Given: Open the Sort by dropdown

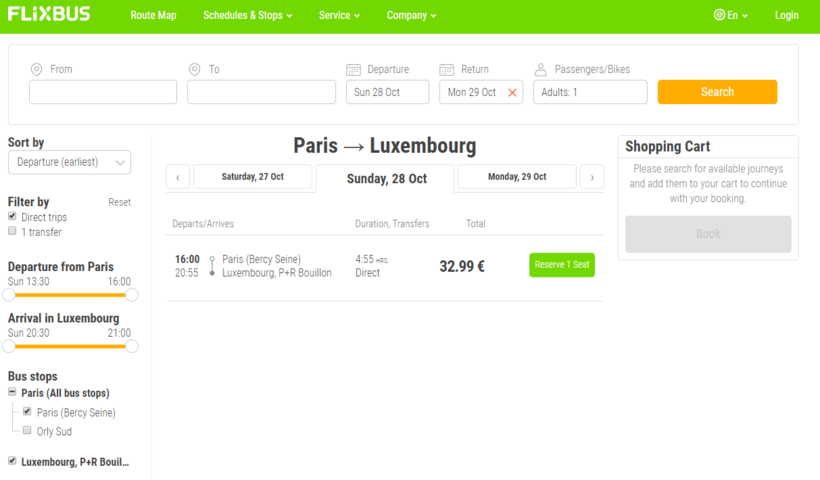Looking at the screenshot, I should point(69,162).
